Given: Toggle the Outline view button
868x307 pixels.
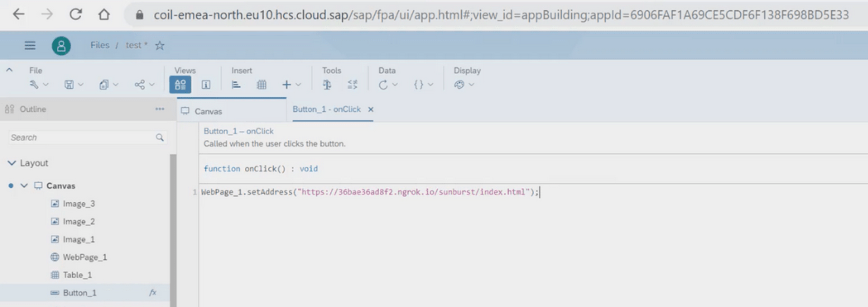Looking at the screenshot, I should tap(180, 85).
